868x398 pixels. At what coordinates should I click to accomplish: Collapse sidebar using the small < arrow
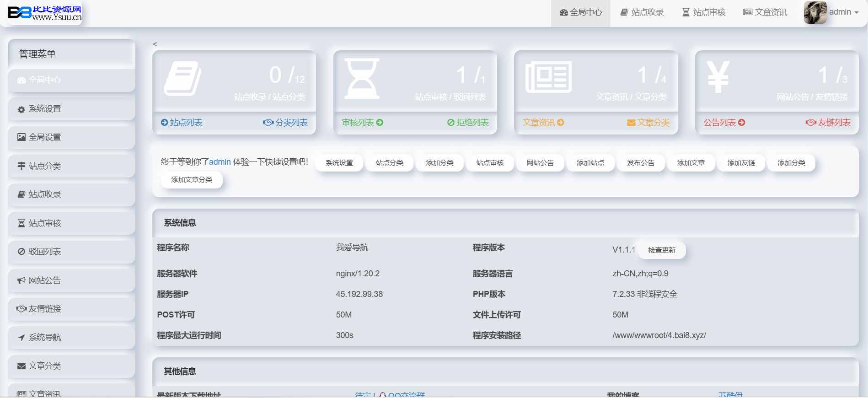point(155,44)
